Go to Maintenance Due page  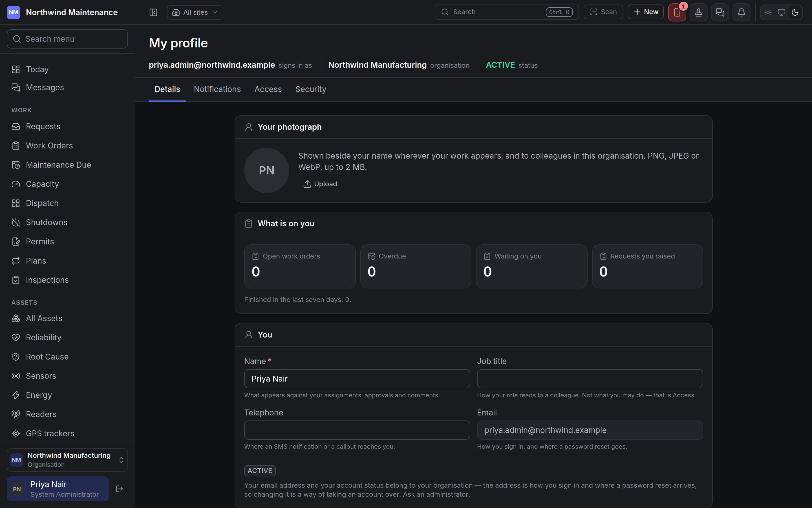(x=67, y=165)
